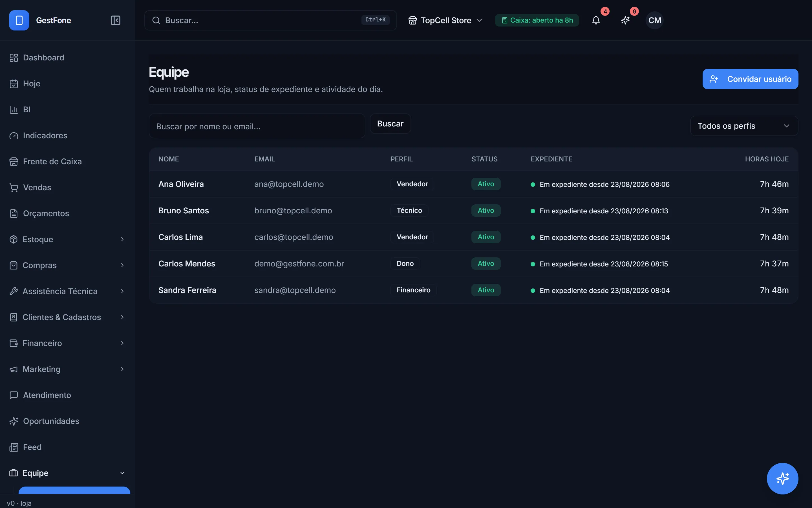Go to Dashboard in the sidebar
Screen dimensions: 812x508
coord(67,58)
